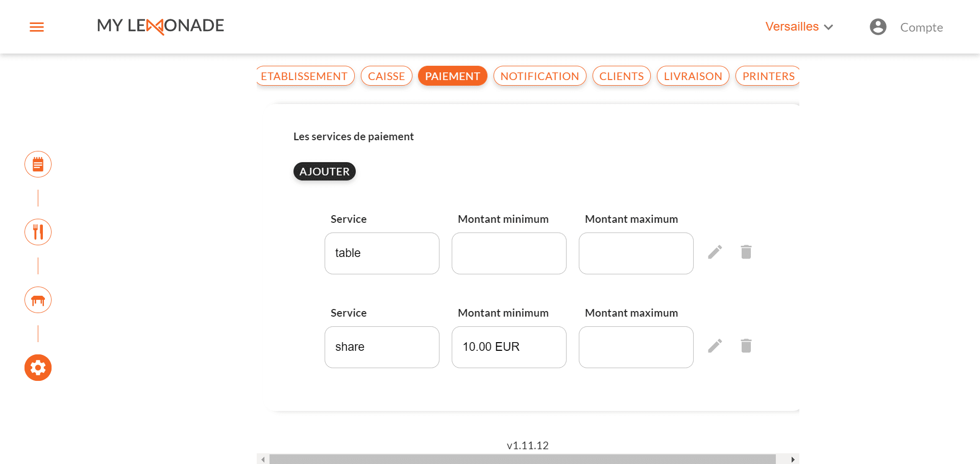Click the table service field

click(x=382, y=253)
